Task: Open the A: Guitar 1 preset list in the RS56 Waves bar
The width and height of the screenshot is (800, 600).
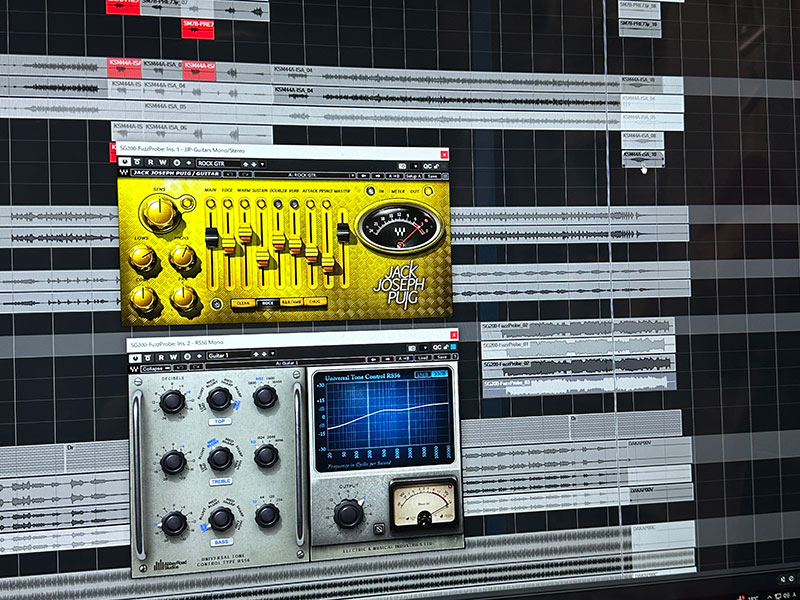Action: click(285, 363)
